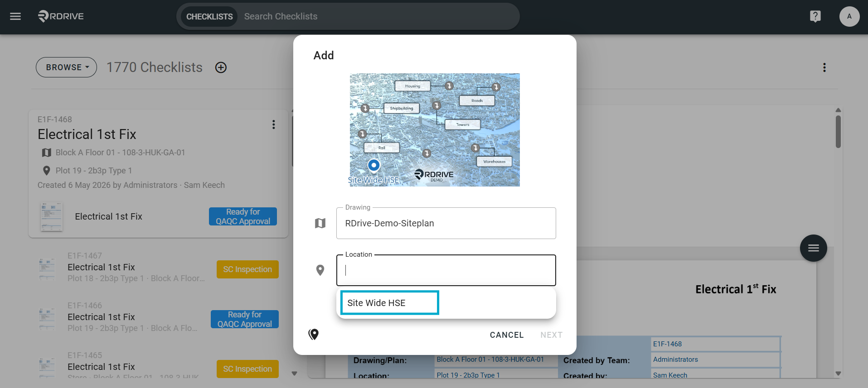The height and width of the screenshot is (388, 868).
Task: Click inside the Location text field
Action: click(x=446, y=270)
